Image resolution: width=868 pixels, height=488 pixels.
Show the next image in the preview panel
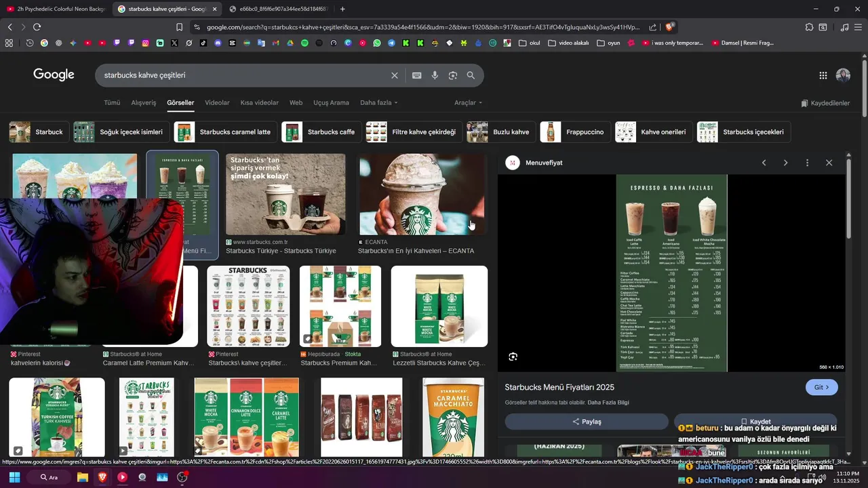pos(785,163)
